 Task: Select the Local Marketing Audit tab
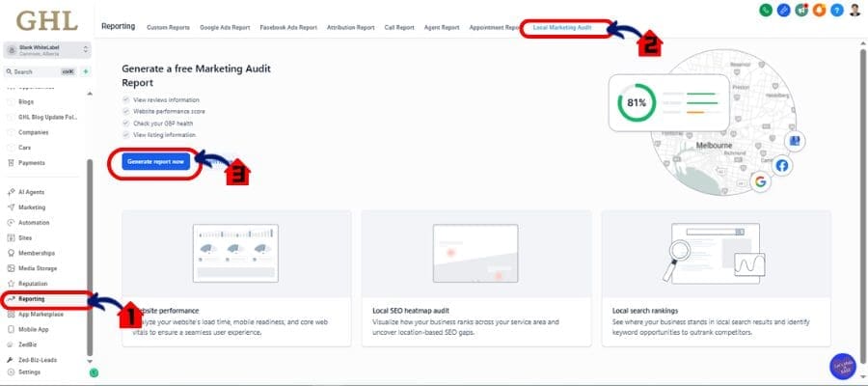point(562,27)
